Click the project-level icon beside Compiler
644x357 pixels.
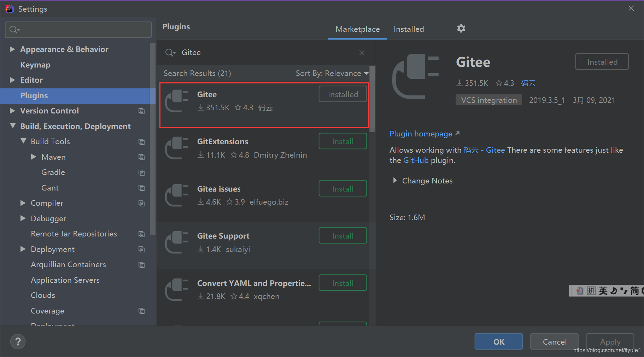142,203
